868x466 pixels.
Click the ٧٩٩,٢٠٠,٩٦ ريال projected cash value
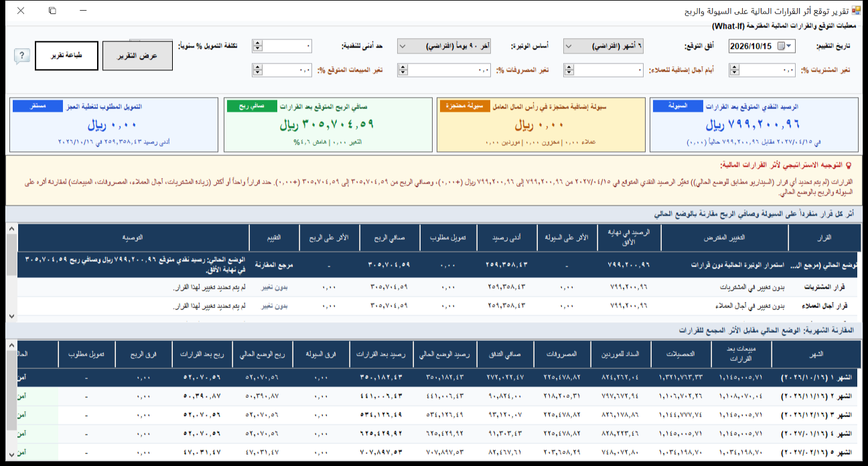[x=753, y=125]
